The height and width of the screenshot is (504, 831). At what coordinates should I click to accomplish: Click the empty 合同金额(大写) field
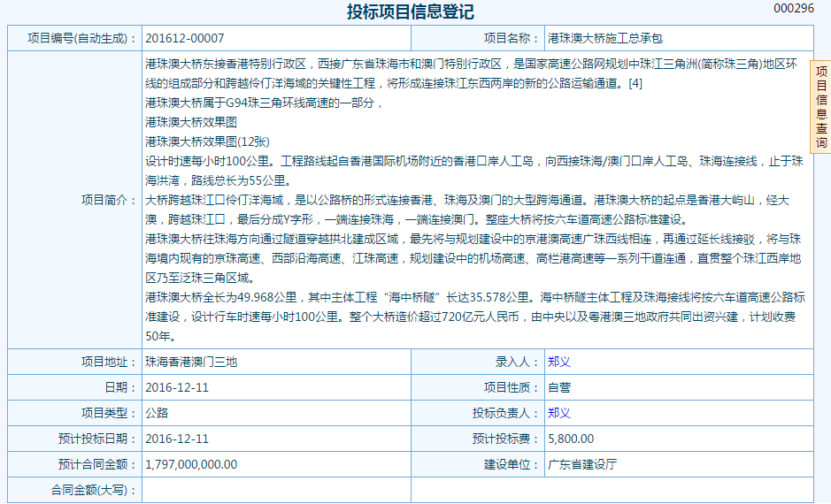276,490
